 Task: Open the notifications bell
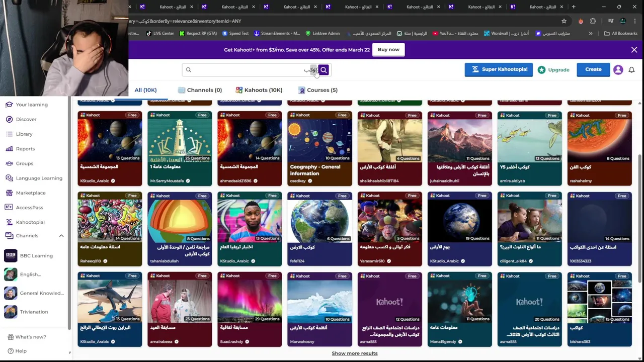[x=631, y=70]
